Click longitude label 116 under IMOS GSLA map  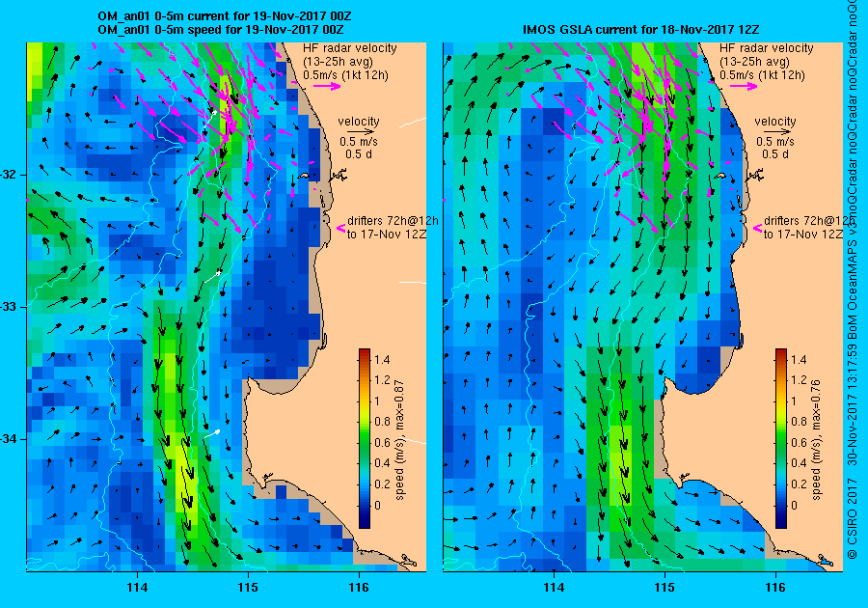click(x=775, y=588)
